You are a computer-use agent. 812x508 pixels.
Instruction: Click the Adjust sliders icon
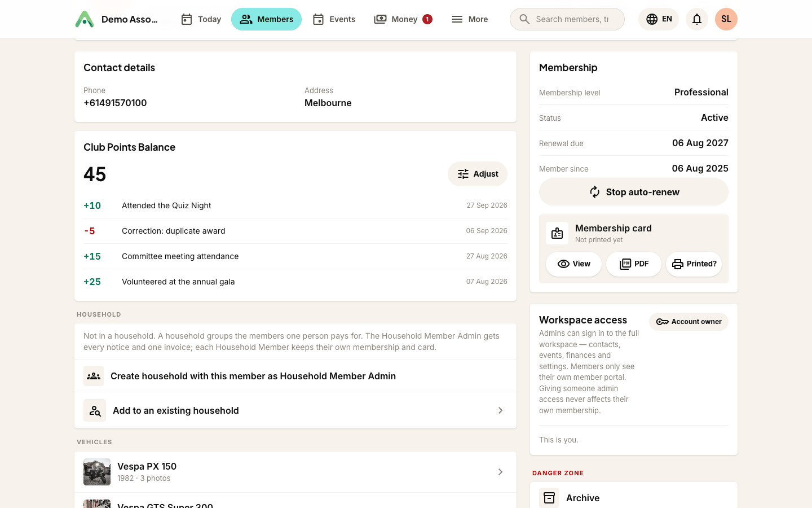click(463, 174)
